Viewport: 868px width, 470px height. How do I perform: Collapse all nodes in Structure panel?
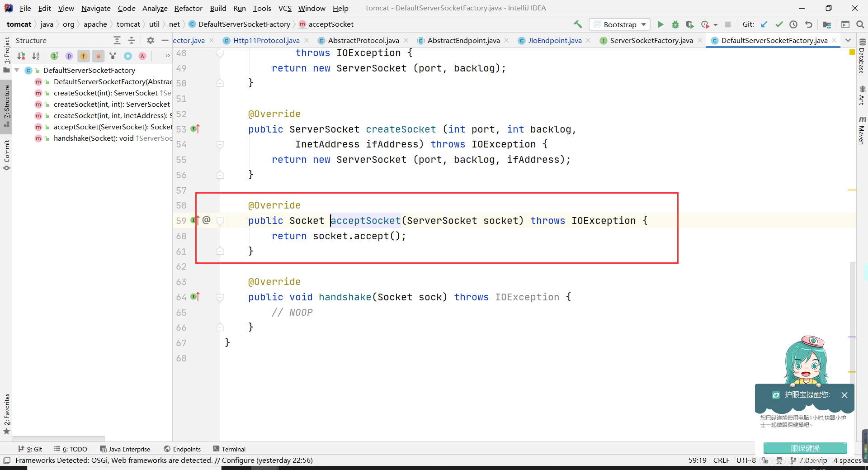(132, 40)
